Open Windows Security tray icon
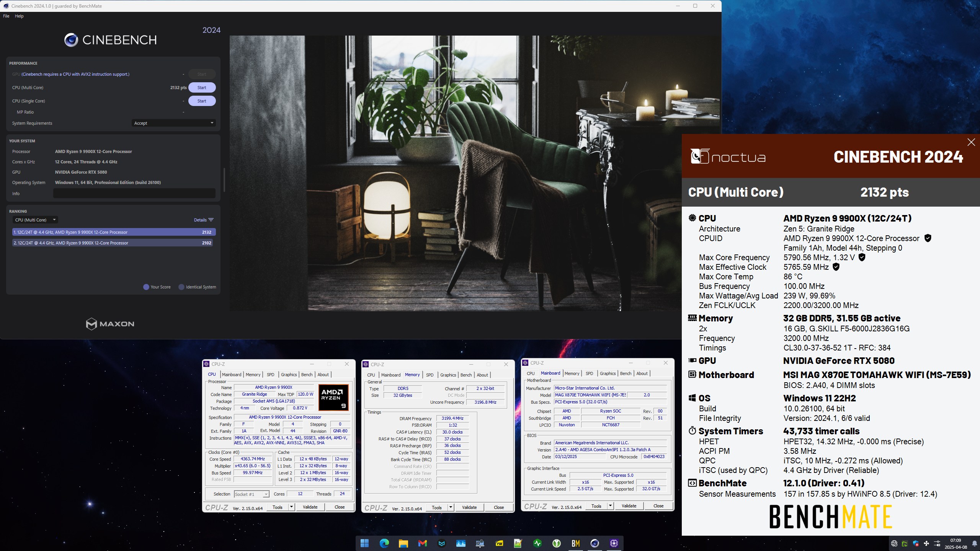This screenshot has height=551, width=980. coord(915,543)
